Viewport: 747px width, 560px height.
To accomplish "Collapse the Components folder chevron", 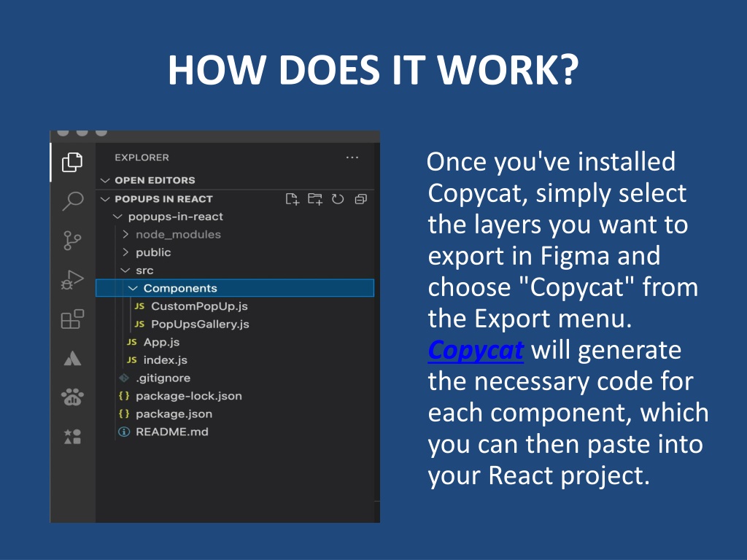I will [133, 288].
